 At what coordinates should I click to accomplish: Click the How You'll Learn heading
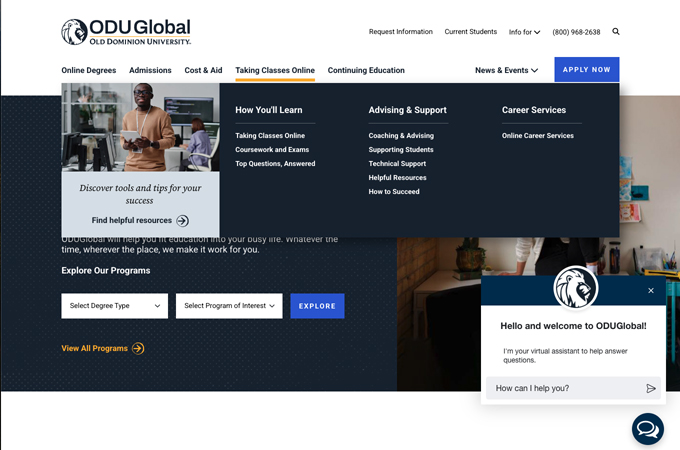click(x=268, y=110)
